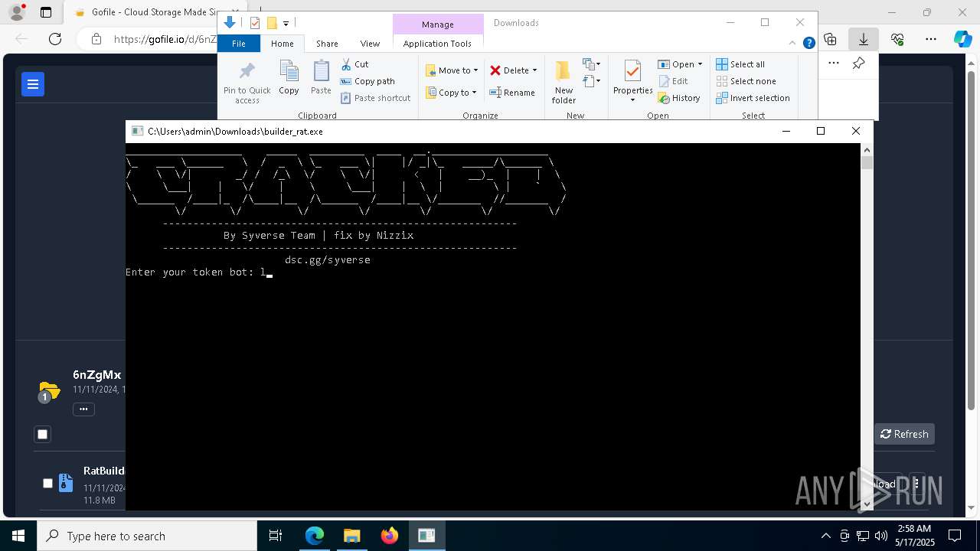Click the Edge address bar URL
980x551 pixels.
[165, 39]
